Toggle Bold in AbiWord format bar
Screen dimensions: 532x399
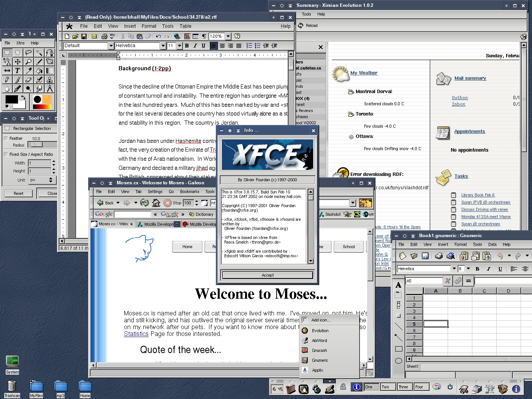(187, 46)
